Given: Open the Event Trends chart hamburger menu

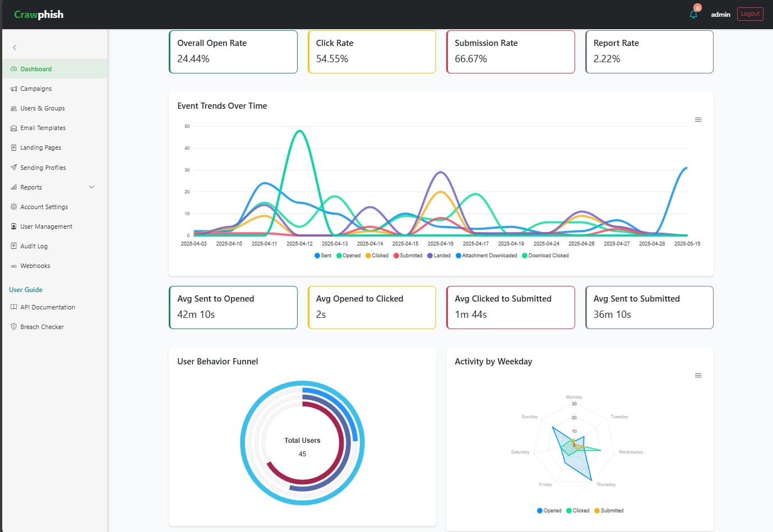Looking at the screenshot, I should 698,119.
